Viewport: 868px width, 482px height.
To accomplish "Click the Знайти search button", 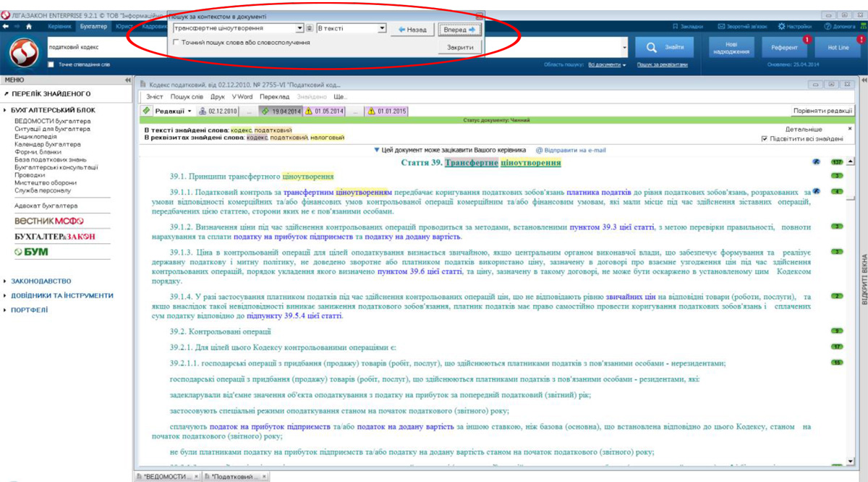I will point(666,47).
